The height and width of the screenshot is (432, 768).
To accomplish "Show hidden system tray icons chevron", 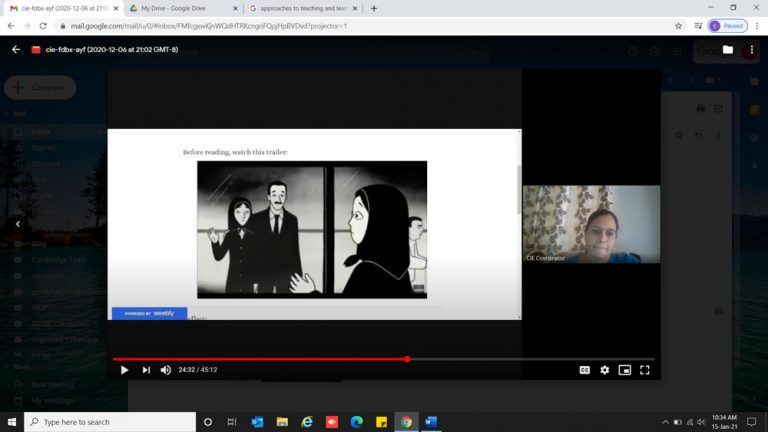I will pyautogui.click(x=665, y=422).
